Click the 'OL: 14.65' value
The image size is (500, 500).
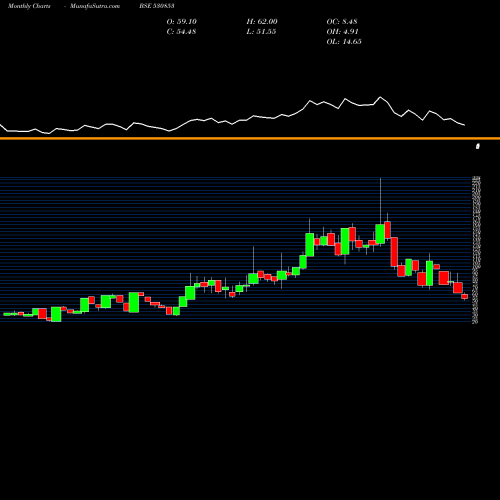coord(344,42)
